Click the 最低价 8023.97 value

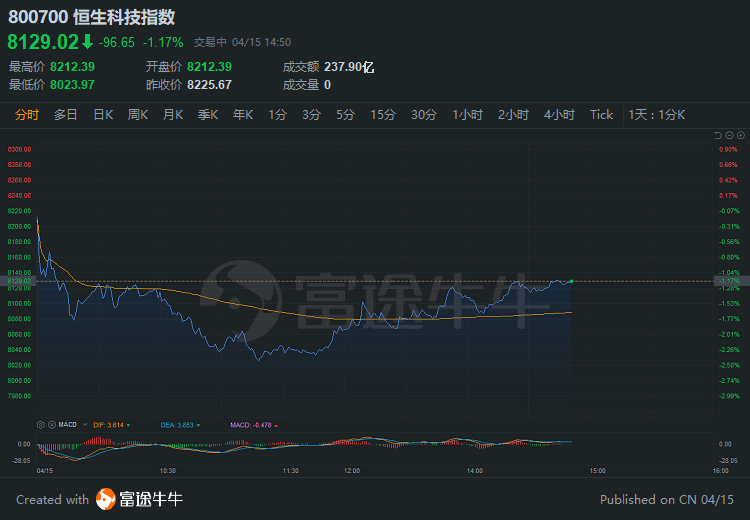pyautogui.click(x=72, y=85)
